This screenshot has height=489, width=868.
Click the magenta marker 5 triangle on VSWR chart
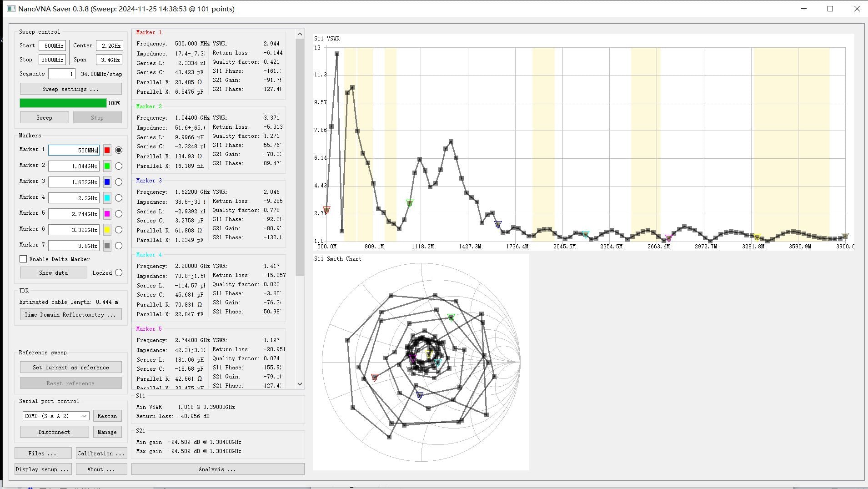point(668,238)
